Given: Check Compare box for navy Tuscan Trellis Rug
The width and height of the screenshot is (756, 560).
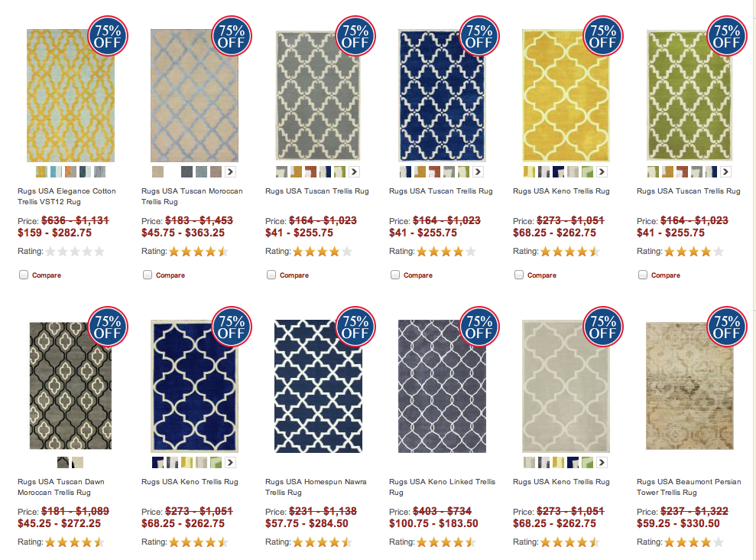Looking at the screenshot, I should (395, 275).
